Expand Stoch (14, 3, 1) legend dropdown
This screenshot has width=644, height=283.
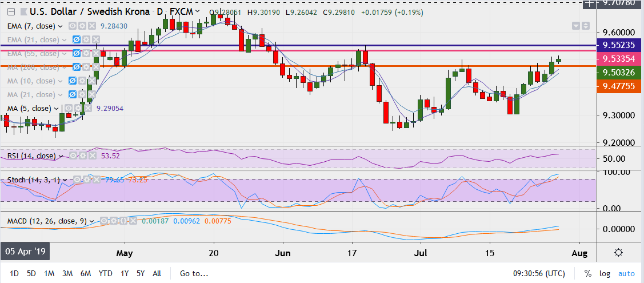click(x=65, y=180)
